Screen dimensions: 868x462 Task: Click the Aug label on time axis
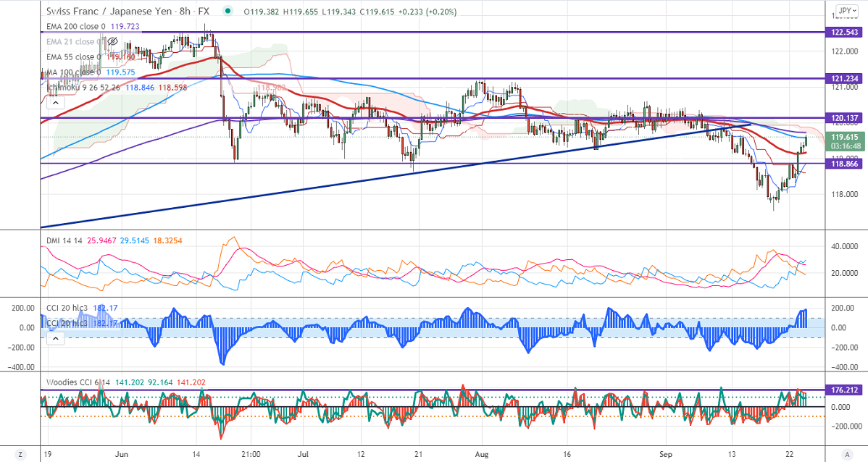click(482, 454)
